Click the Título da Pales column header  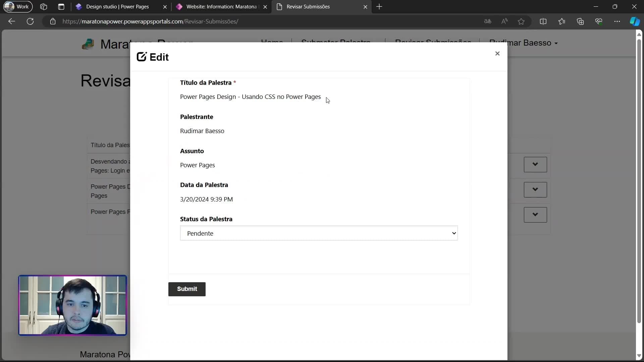pos(110,145)
